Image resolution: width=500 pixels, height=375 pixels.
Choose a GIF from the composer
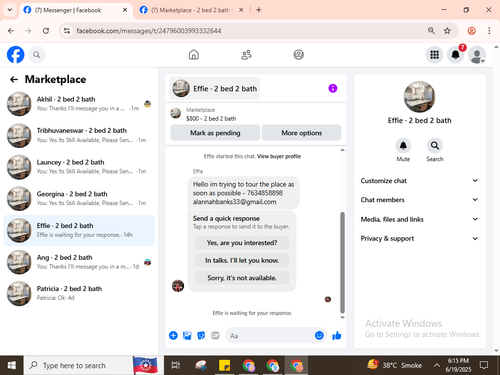tap(215, 335)
